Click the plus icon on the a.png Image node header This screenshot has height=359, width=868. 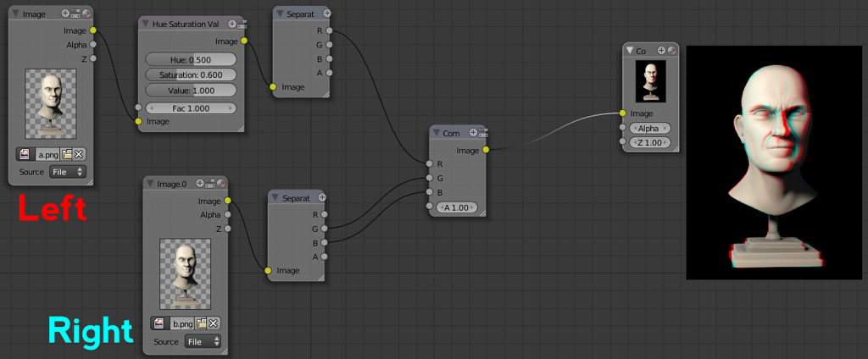[65, 14]
